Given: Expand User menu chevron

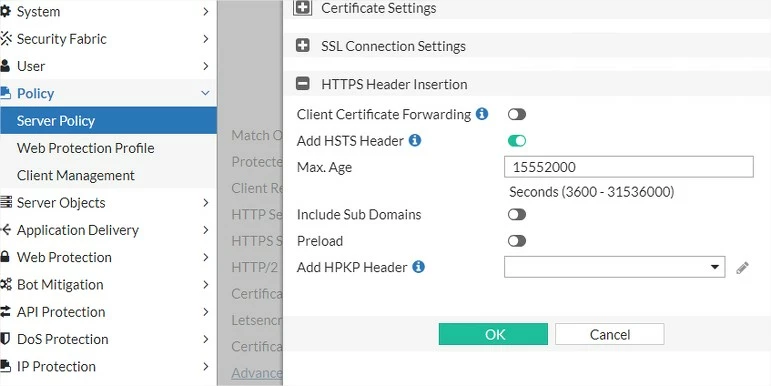Looking at the screenshot, I should [x=206, y=66].
